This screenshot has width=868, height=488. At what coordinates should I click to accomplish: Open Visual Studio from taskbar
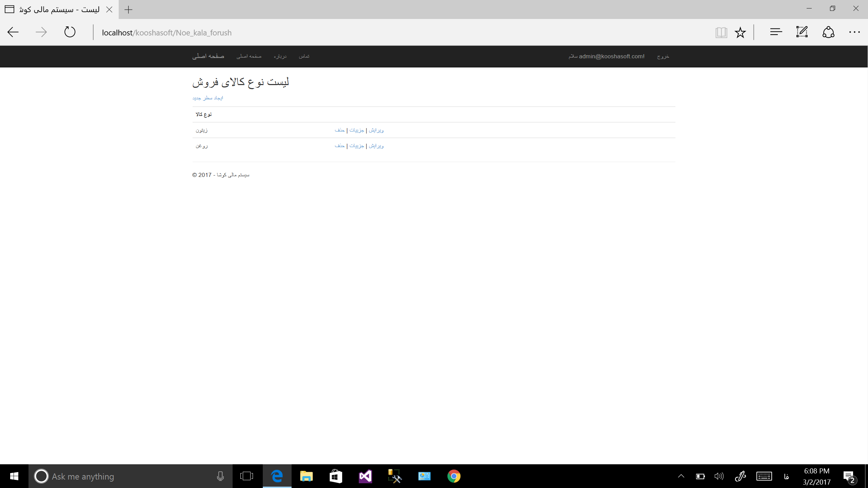pyautogui.click(x=365, y=476)
